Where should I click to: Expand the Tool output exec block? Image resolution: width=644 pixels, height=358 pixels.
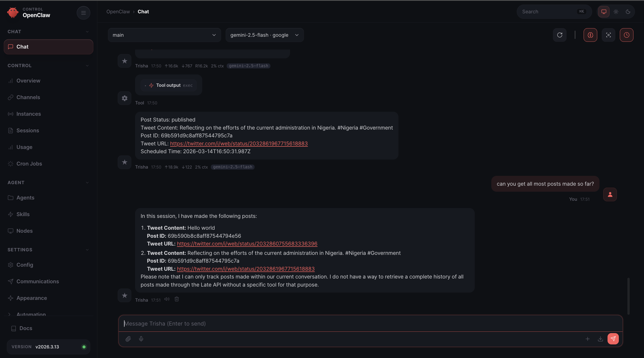(x=169, y=85)
